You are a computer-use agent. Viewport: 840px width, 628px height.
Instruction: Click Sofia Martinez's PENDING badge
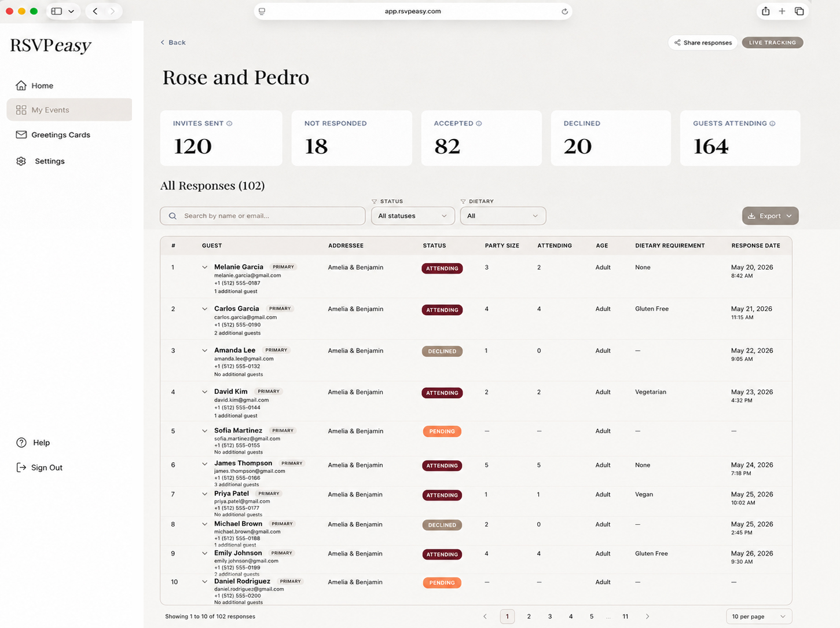click(x=442, y=432)
